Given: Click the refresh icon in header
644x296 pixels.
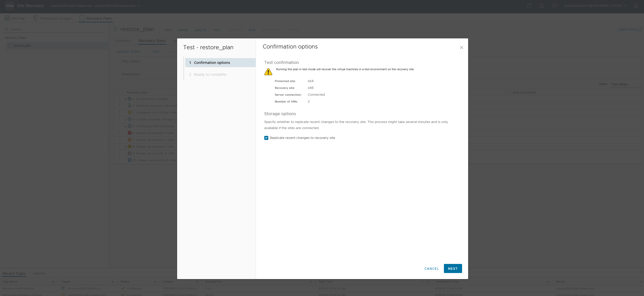Looking at the screenshot, I should point(529,6).
